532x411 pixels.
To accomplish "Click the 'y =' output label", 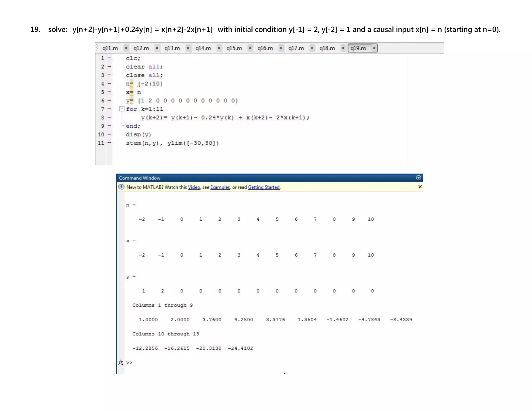I will tap(131, 277).
